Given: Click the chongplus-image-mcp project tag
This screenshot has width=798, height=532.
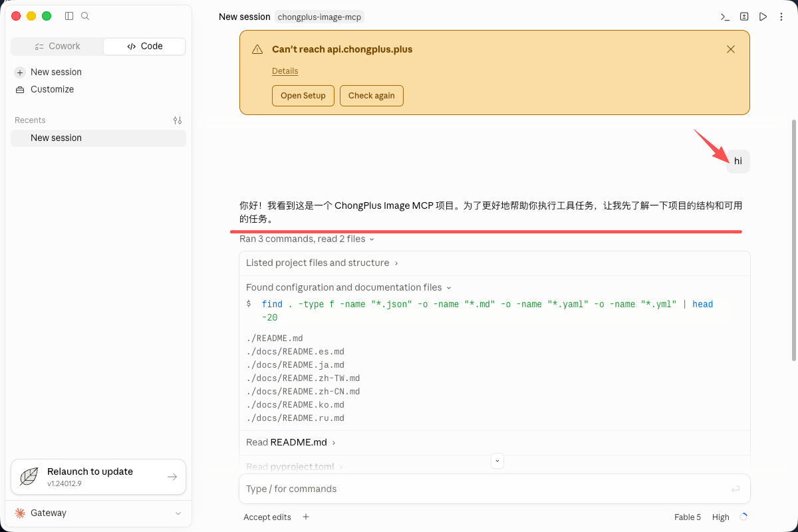Looking at the screenshot, I should pyautogui.click(x=319, y=17).
